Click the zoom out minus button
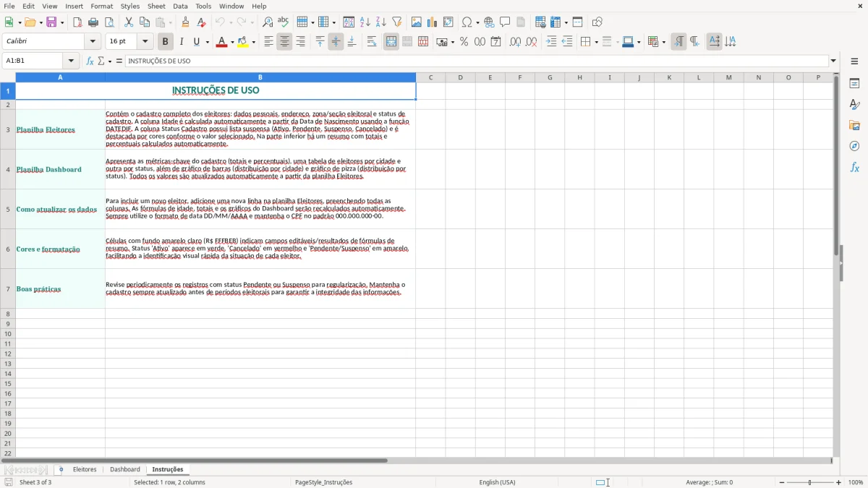This screenshot has height=488, width=868. coord(781,482)
